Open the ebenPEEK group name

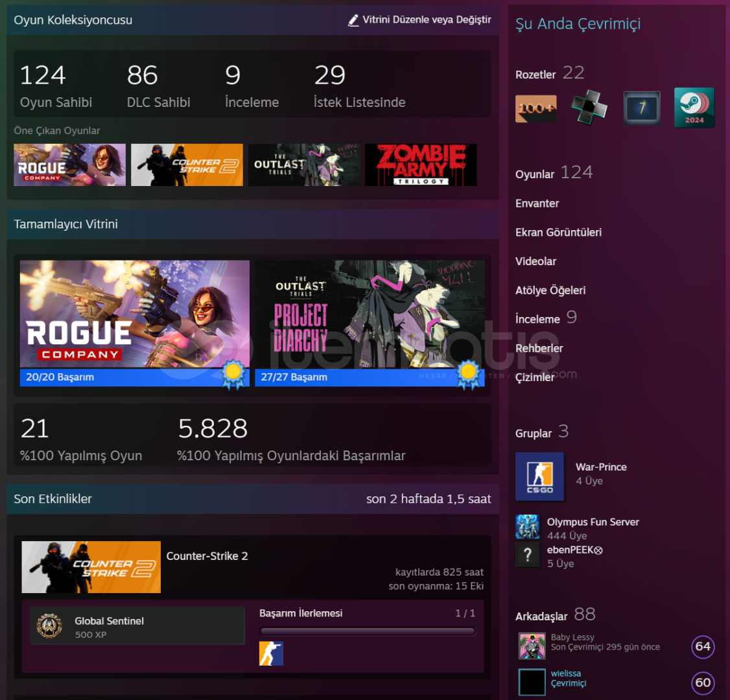(574, 550)
